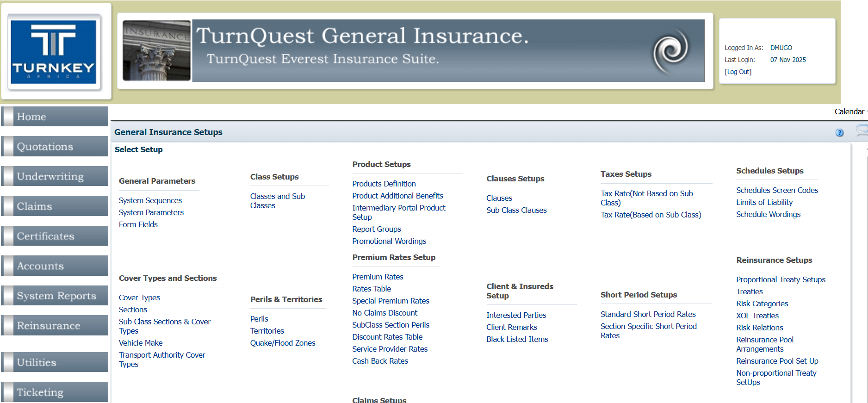868x403 pixels.
Task: Open Interested Parties
Action: (x=516, y=315)
